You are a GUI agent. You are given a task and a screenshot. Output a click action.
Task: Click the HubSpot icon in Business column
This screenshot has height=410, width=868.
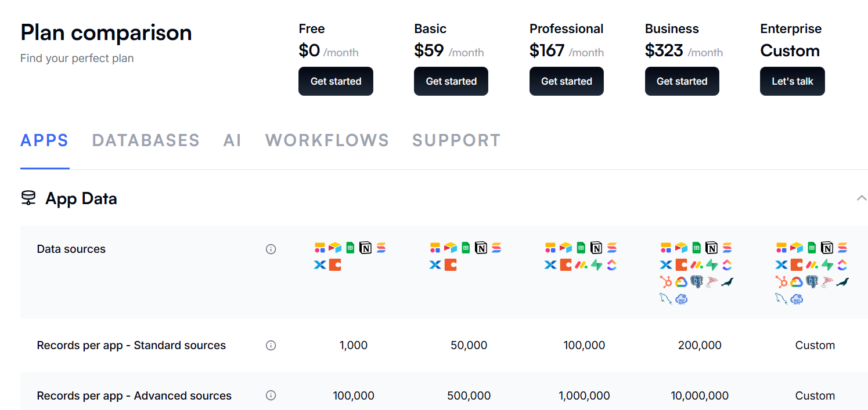coord(666,282)
